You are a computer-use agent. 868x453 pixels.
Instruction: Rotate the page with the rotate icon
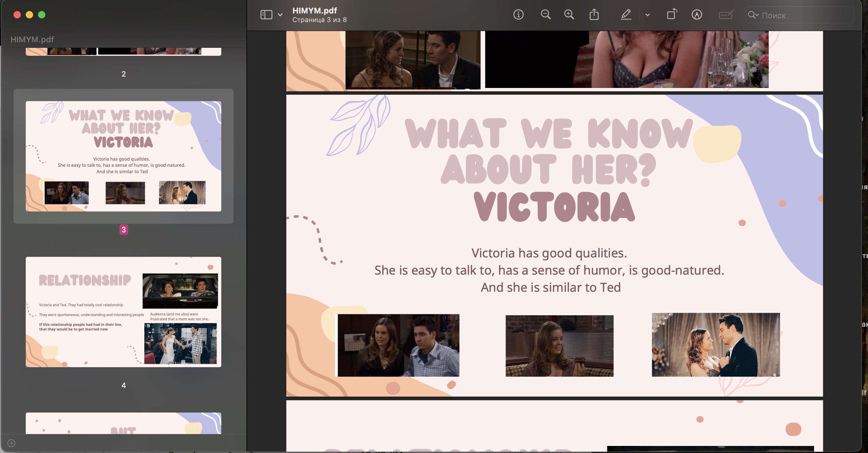tap(672, 14)
